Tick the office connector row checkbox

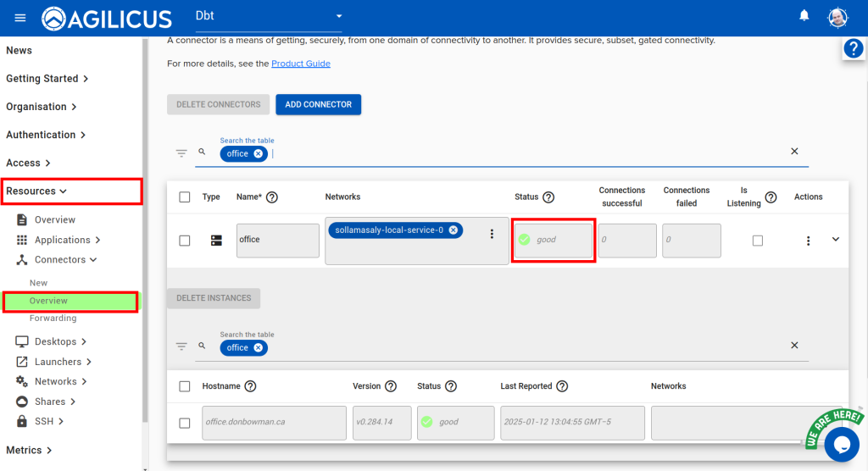185,241
